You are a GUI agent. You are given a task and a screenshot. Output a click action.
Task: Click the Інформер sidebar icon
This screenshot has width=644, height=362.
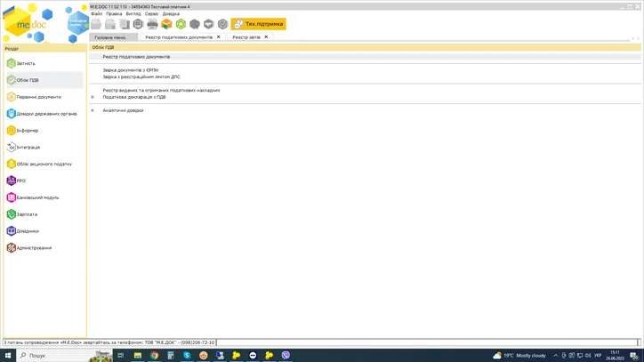(12, 131)
